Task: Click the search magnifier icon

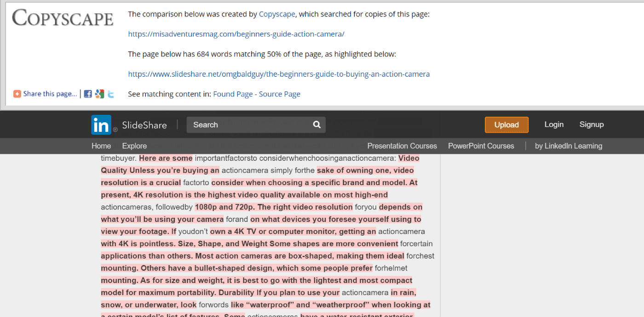Action: pos(316,125)
